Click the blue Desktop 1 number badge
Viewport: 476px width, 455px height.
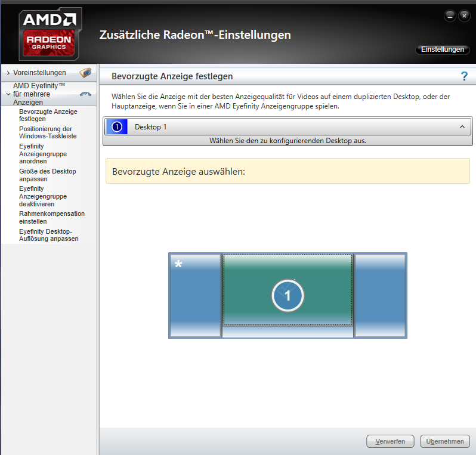coord(116,127)
